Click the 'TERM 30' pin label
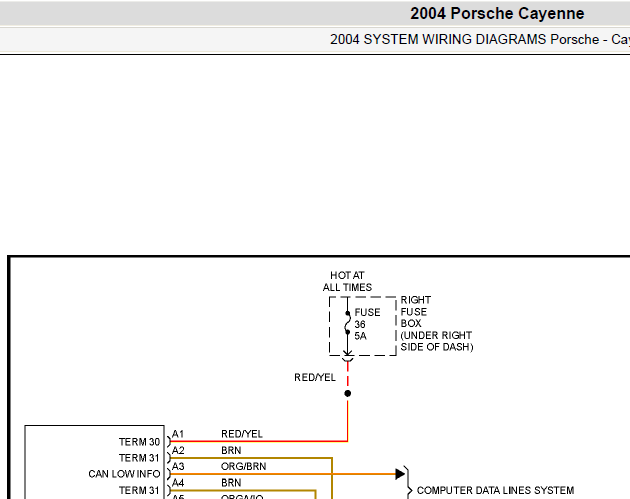This screenshot has height=499, width=630. 139,442
